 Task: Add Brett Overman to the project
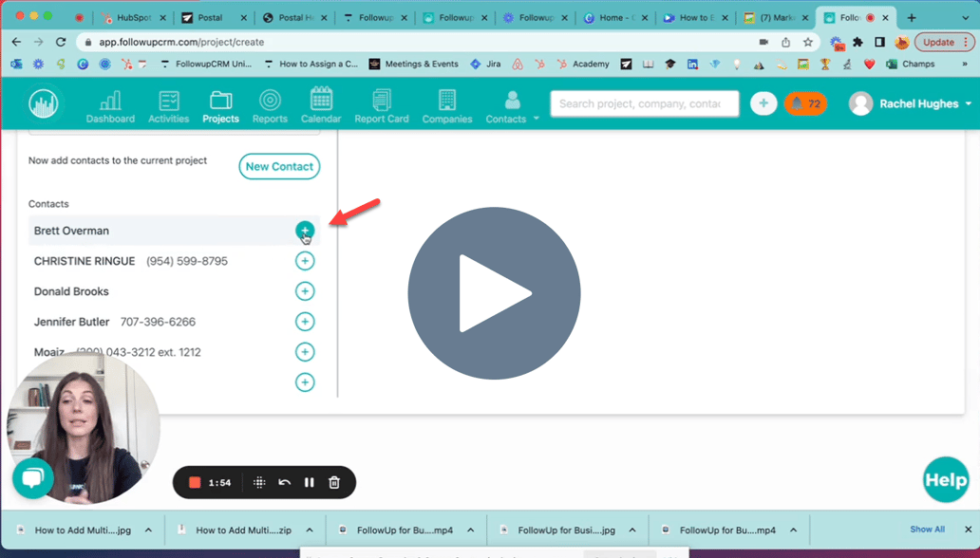305,231
